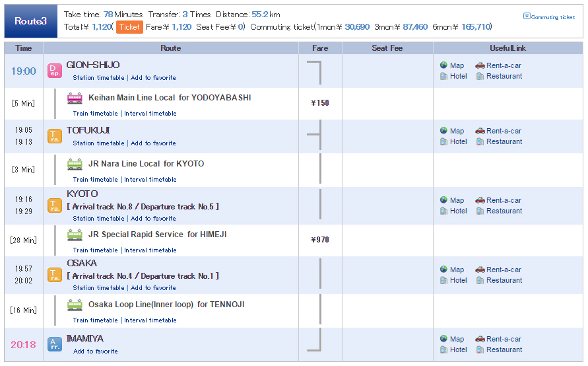
Task: Open Train timetable for JR Nara Line
Action: coord(95,180)
